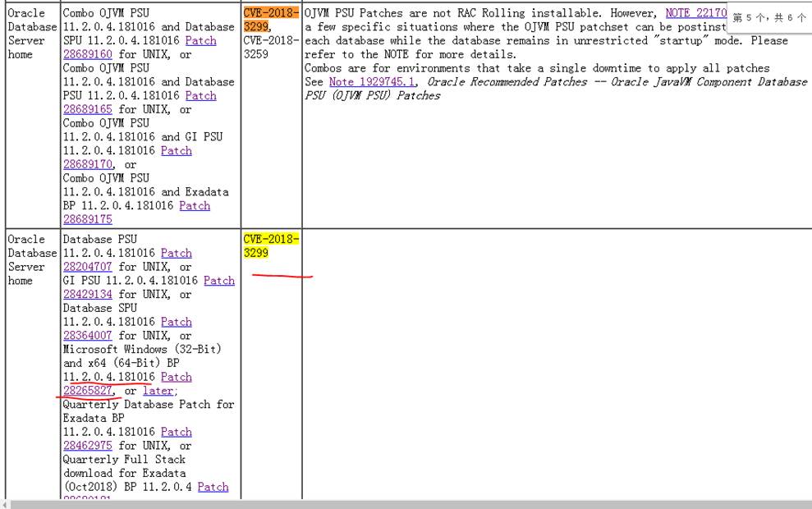Click the find-in-page match counter '第 5 个，共 6 个'
812x509 pixels.
tap(769, 17)
